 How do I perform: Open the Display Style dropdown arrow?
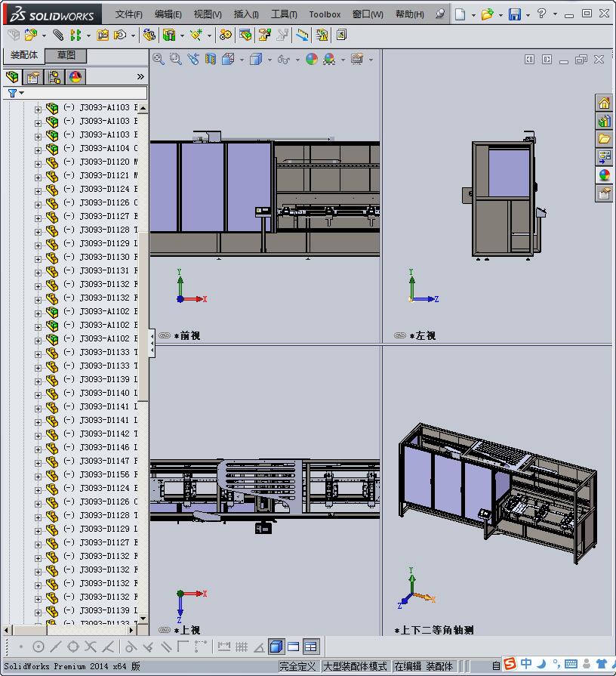pyautogui.click(x=269, y=60)
